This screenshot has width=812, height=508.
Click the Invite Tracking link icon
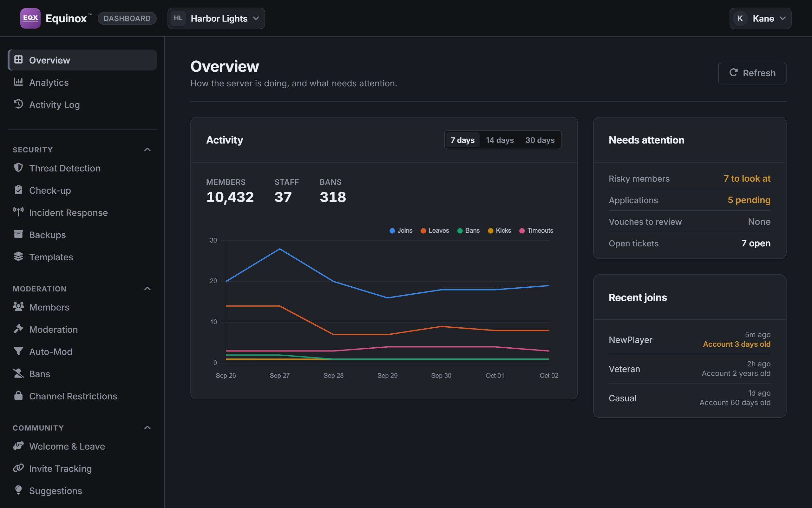click(x=18, y=468)
